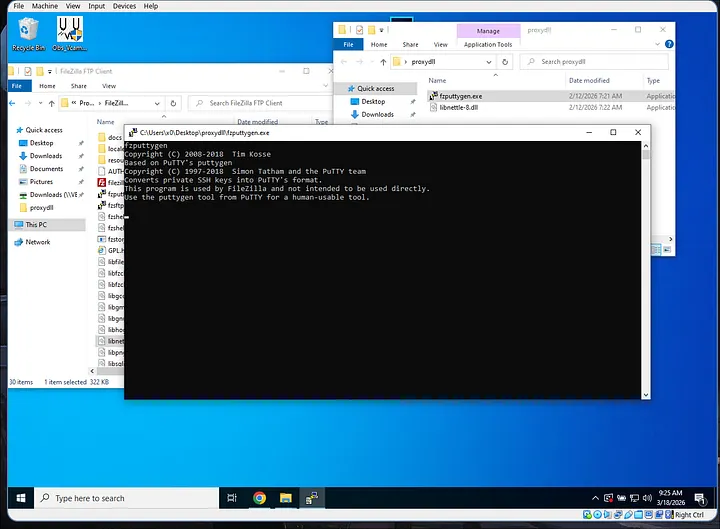
Task: Open the Obs_Veam desktop shortcut icon
Action: click(70, 34)
